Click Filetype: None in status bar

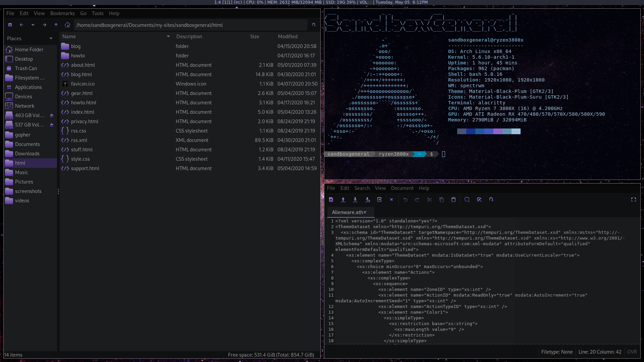(x=557, y=352)
